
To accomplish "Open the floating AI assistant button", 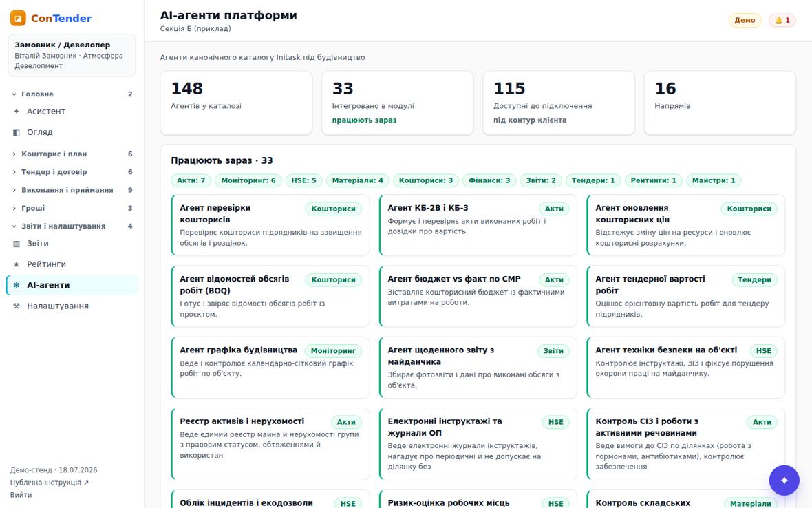I will click(784, 480).
